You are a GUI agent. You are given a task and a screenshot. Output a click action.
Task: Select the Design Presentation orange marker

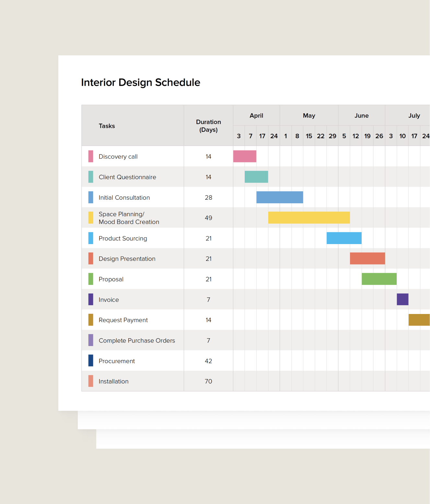tap(91, 258)
